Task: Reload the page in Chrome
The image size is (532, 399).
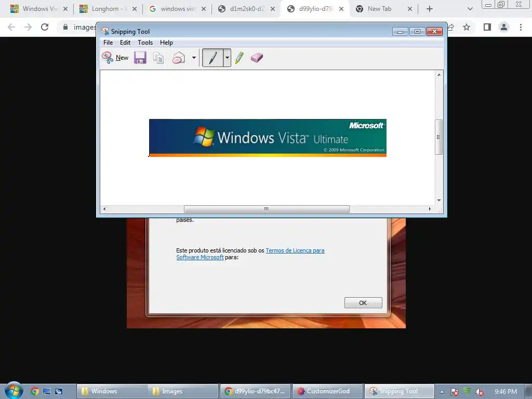Action: 45,27
